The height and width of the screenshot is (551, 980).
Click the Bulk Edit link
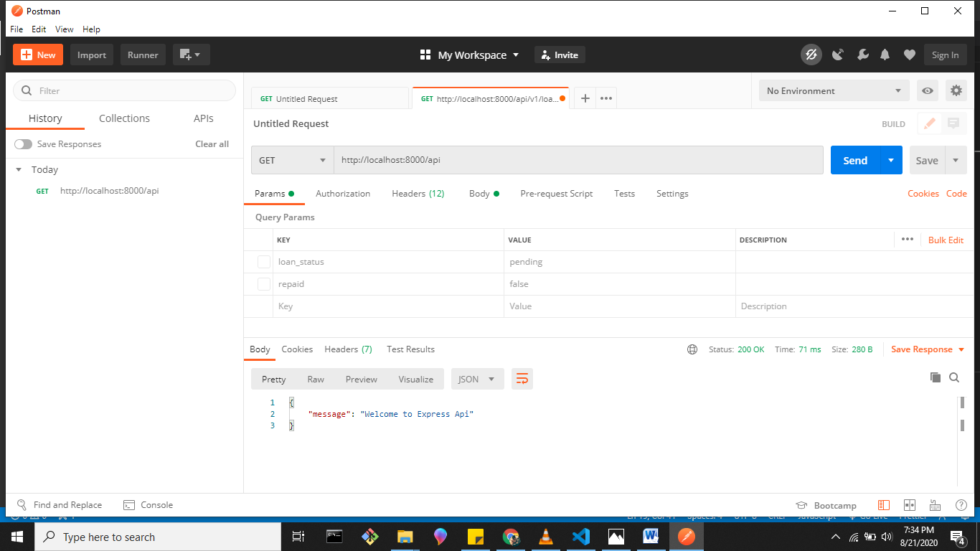pyautogui.click(x=946, y=240)
